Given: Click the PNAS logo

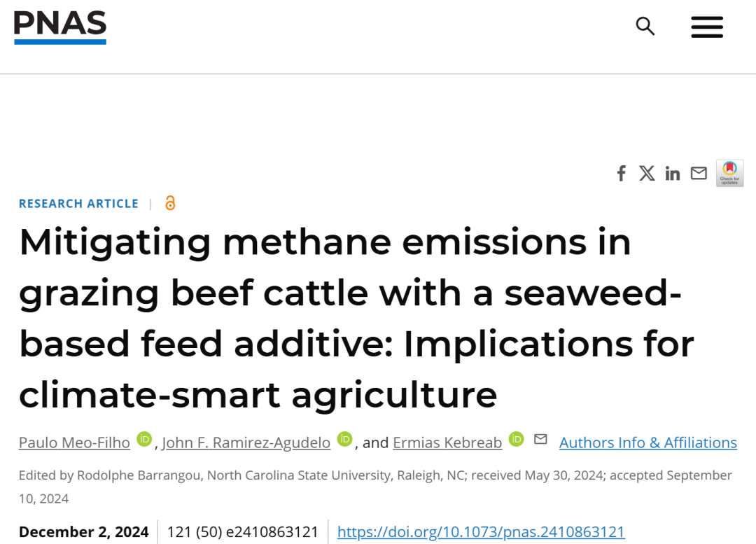Looking at the screenshot, I should point(60,27).
